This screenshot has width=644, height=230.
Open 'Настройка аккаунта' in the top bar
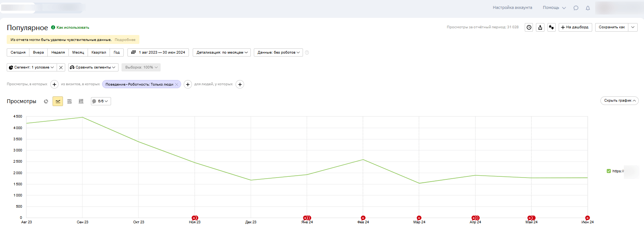click(512, 8)
